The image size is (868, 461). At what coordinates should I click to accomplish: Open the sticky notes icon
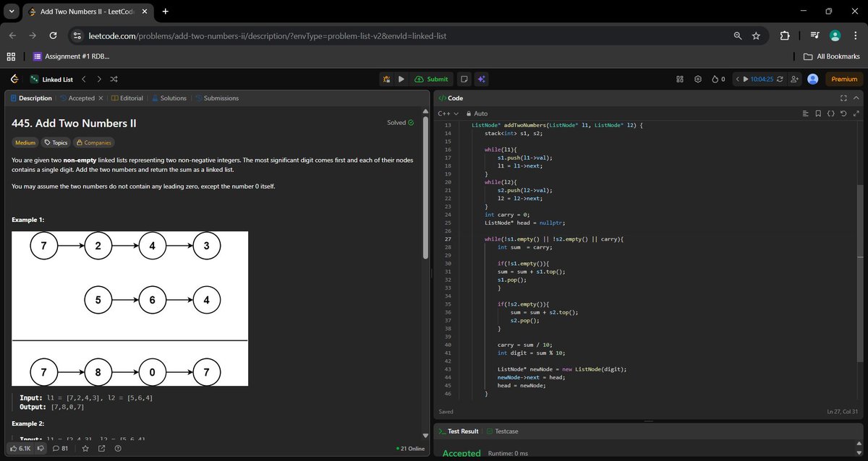(464, 79)
